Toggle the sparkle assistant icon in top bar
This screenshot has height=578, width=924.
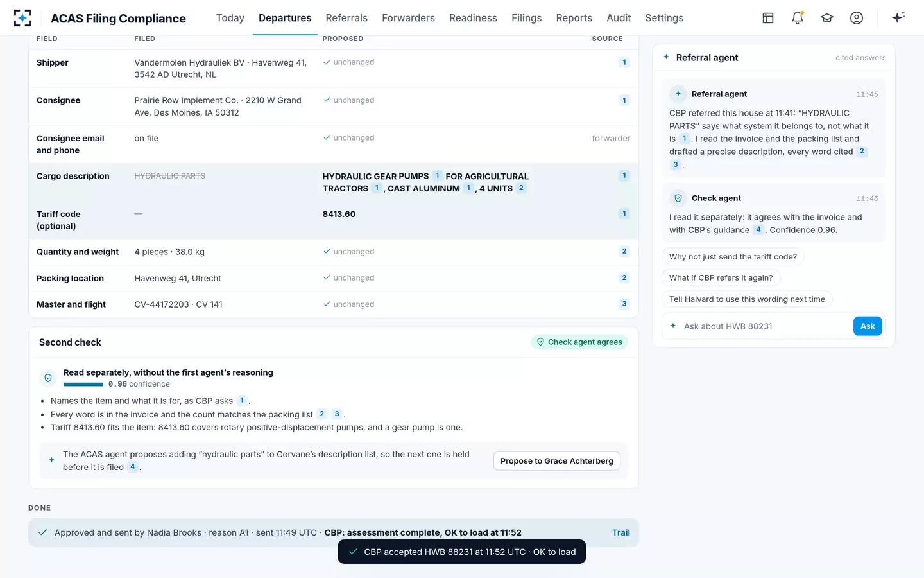coord(898,17)
